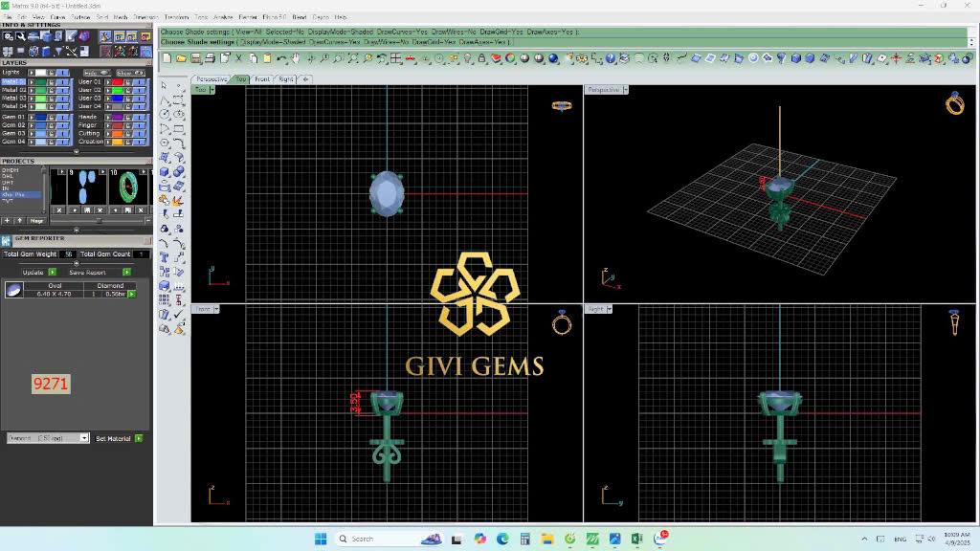Click the lock icon in toolbar
Screen dimensions: 980x551
(482, 58)
